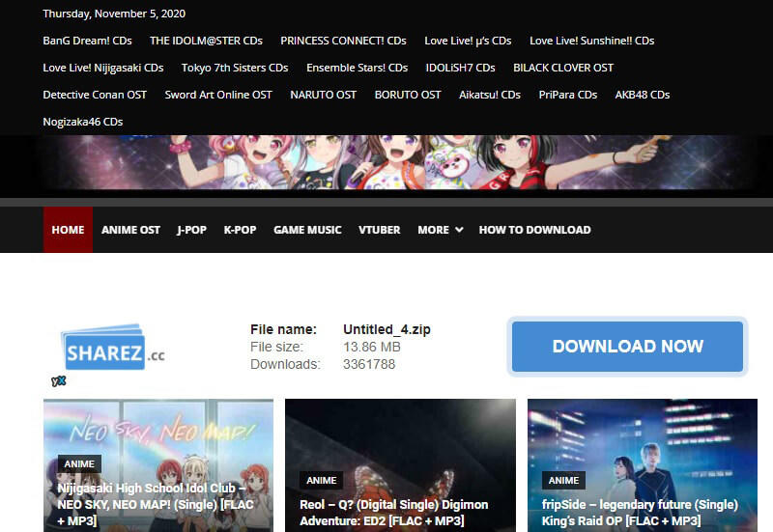This screenshot has height=532, width=773.
Task: Open HOW TO DOWNLOAD page
Action: pos(535,230)
